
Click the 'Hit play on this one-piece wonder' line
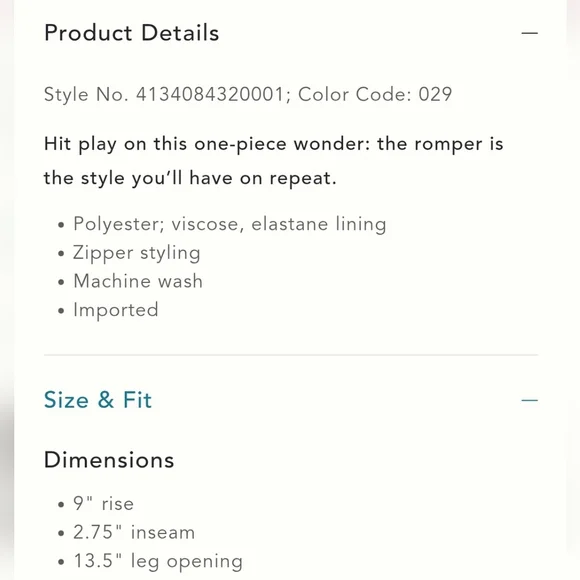[274, 144]
